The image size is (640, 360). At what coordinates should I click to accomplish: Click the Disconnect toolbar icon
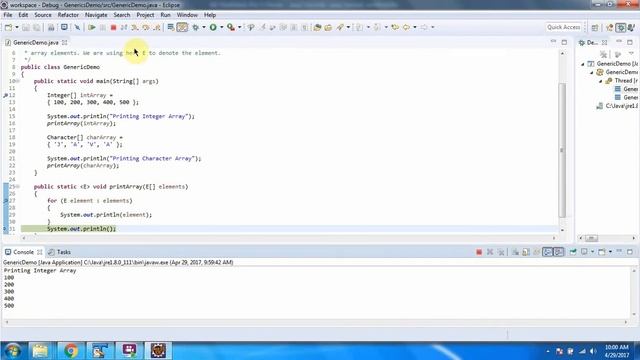pos(124,27)
